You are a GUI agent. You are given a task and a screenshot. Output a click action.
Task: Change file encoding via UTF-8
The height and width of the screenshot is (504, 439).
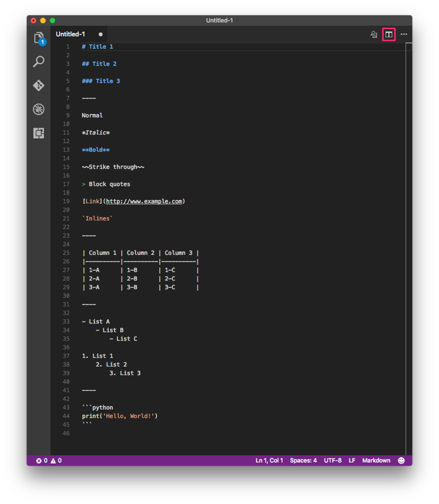[333, 461]
